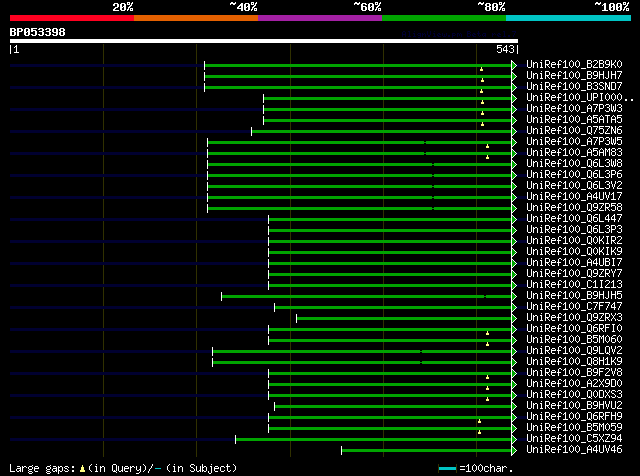The height and width of the screenshot is (476, 640).
Task: Click the green alignment bar of UniRef100_Q75ZN6
Action: click(382, 131)
